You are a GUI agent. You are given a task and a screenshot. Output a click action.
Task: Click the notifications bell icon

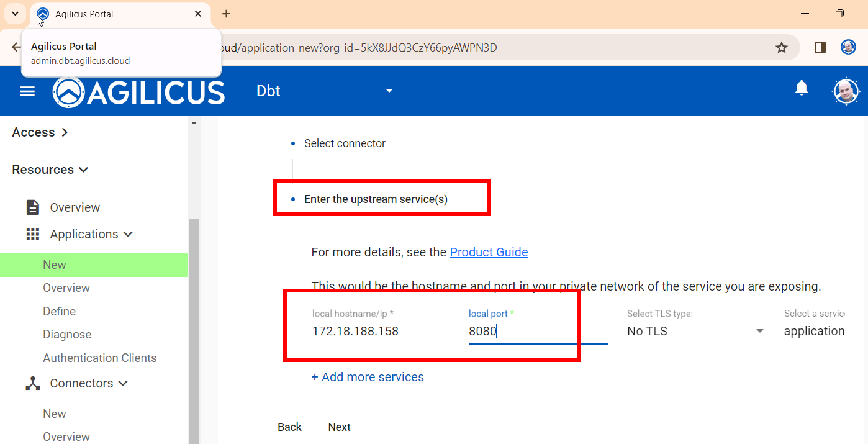802,89
